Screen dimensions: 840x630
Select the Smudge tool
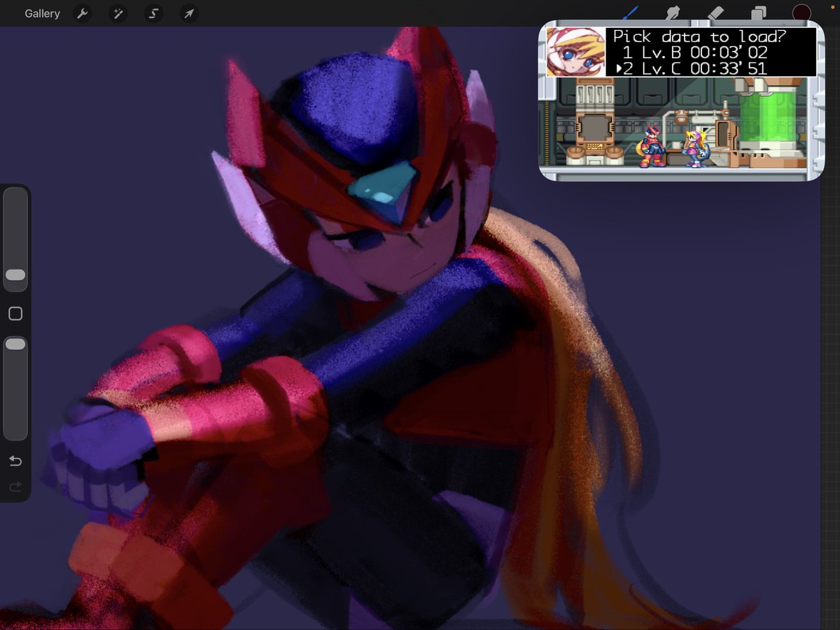pyautogui.click(x=673, y=13)
